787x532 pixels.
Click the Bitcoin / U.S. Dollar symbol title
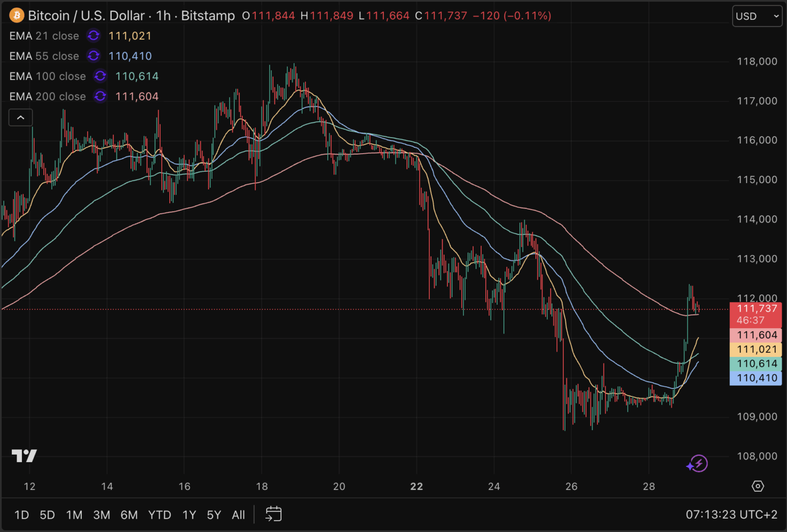pos(85,15)
